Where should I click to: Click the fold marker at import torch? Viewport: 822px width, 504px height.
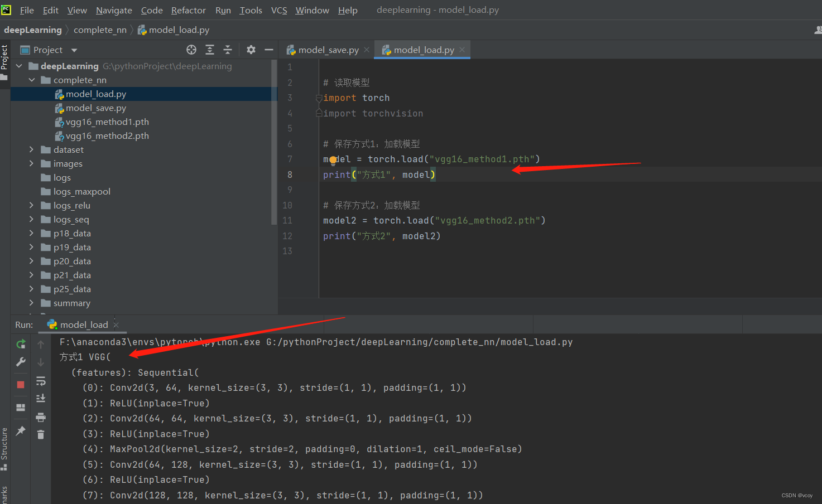319,98
